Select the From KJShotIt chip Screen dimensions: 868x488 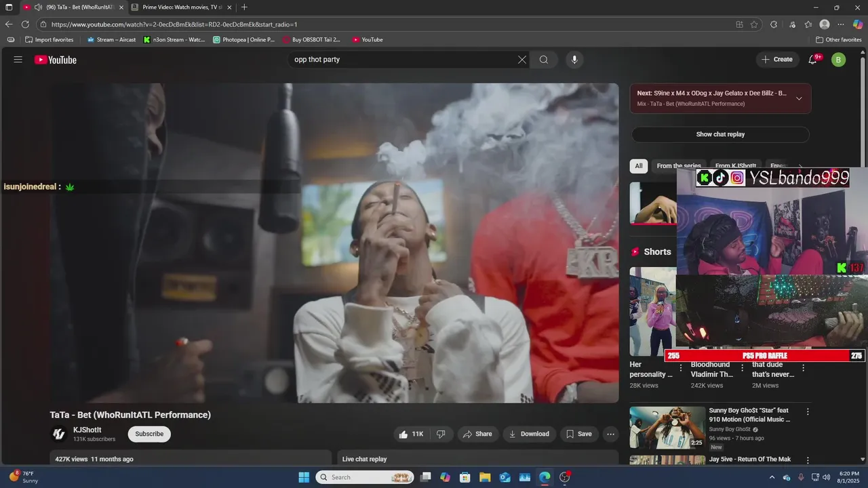click(x=735, y=166)
